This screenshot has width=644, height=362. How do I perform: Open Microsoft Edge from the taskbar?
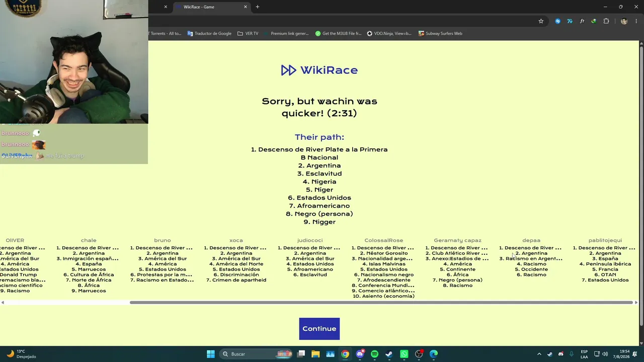click(433, 354)
